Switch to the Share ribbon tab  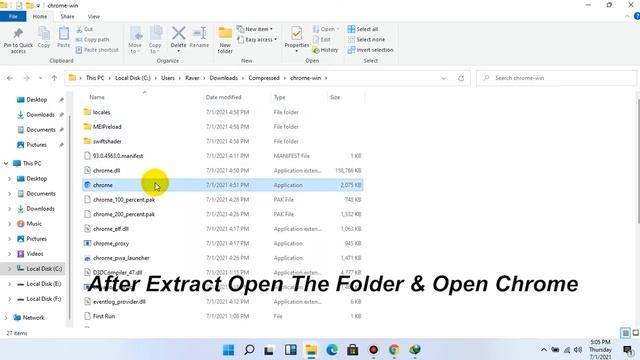click(67, 16)
